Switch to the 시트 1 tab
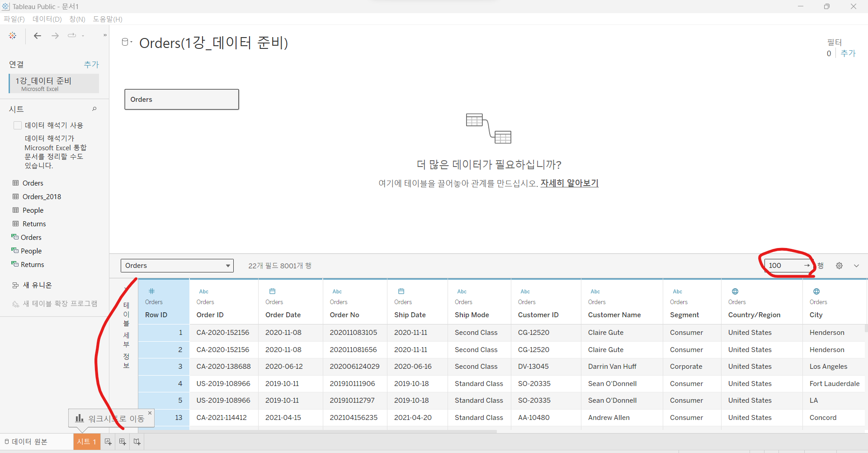 tap(87, 442)
